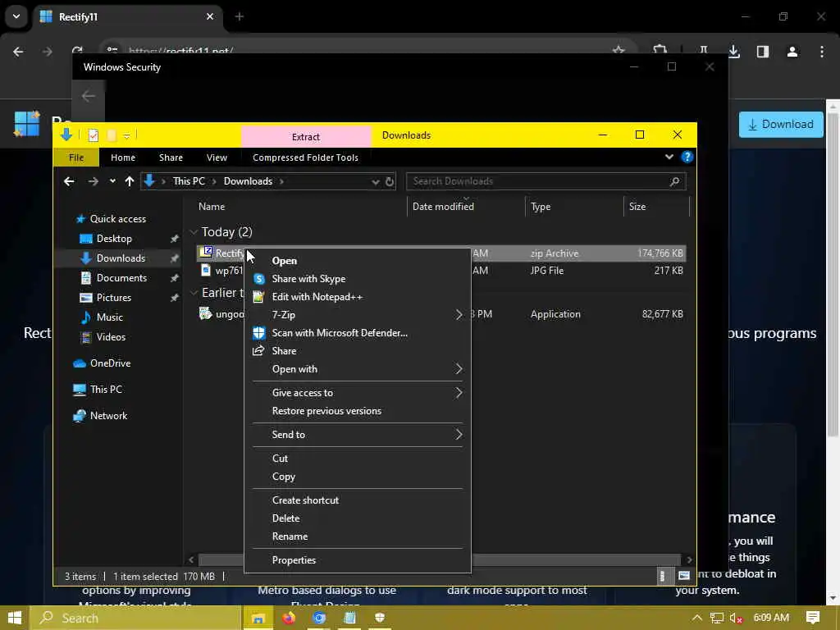The height and width of the screenshot is (630, 840).
Task: Select Rename in the context menu
Action: coord(290,536)
